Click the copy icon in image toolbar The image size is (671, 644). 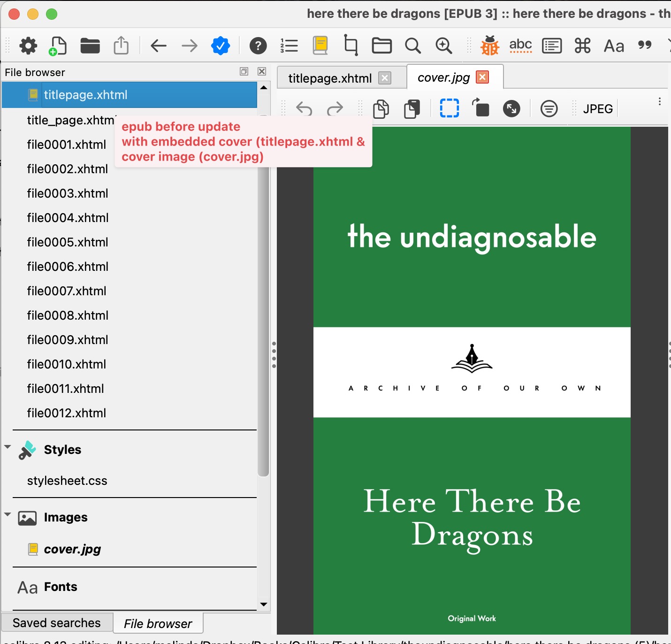click(x=381, y=108)
